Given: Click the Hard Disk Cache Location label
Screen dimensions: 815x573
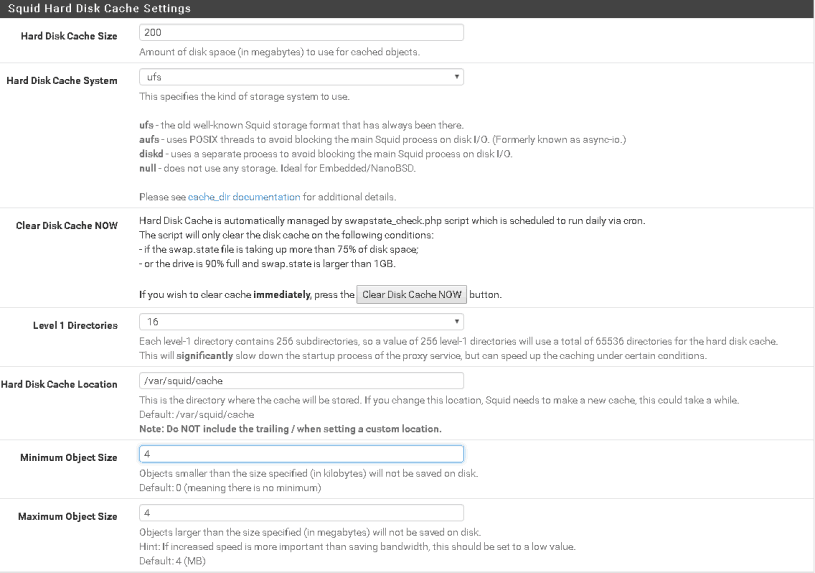Looking at the screenshot, I should [60, 384].
